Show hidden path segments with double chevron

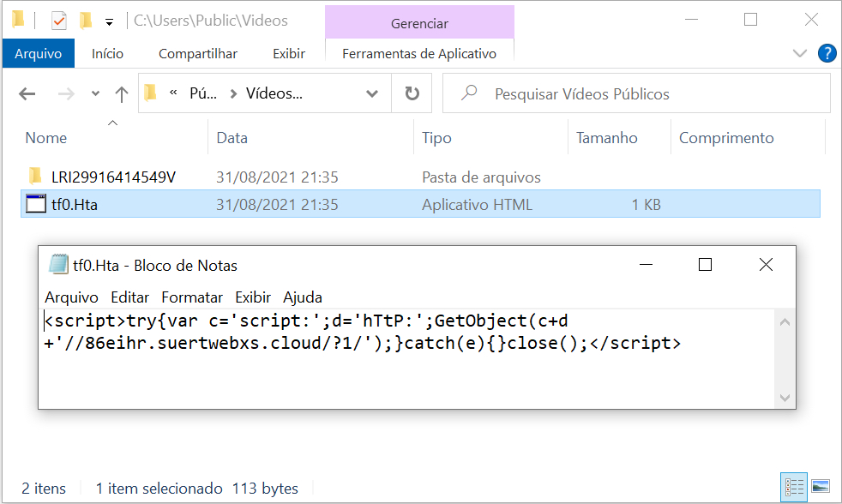pyautogui.click(x=173, y=93)
